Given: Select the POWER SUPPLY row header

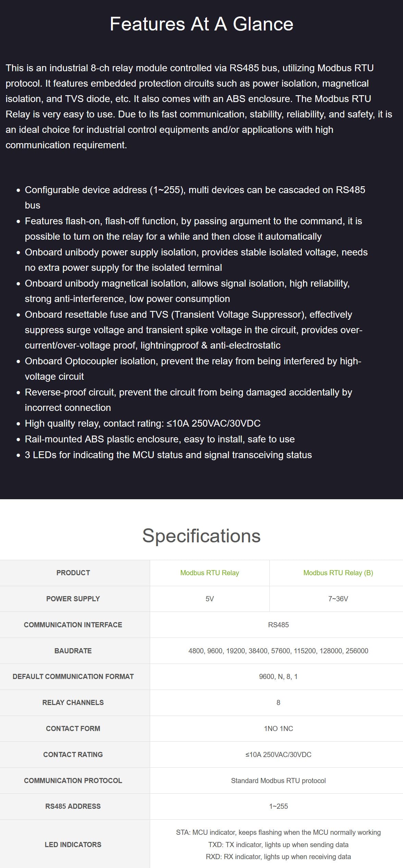Looking at the screenshot, I should 73,599.
